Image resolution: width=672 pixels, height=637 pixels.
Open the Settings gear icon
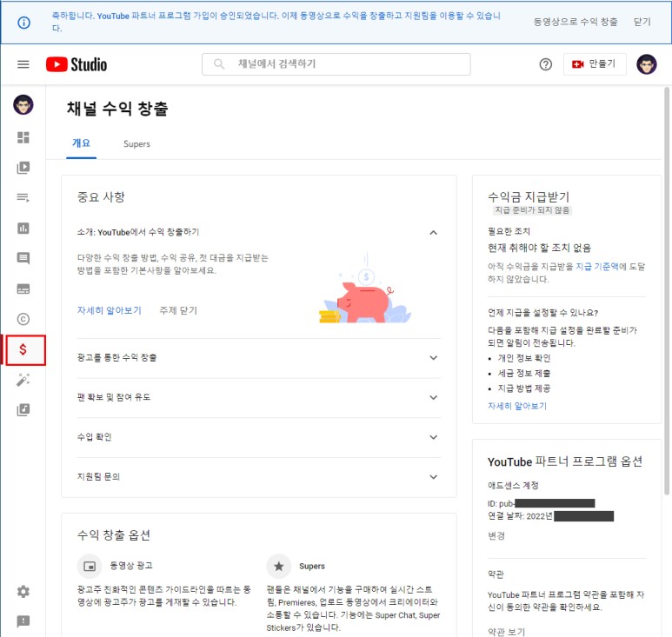23,592
